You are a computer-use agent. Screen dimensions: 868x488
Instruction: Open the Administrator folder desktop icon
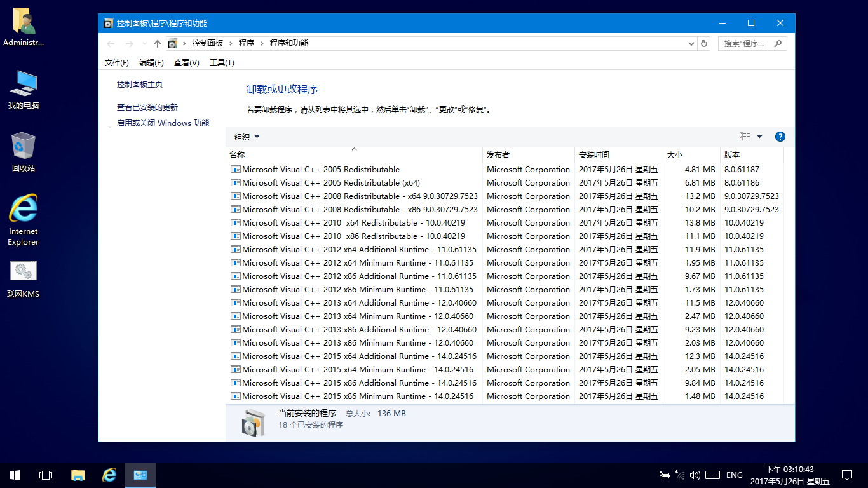click(24, 27)
